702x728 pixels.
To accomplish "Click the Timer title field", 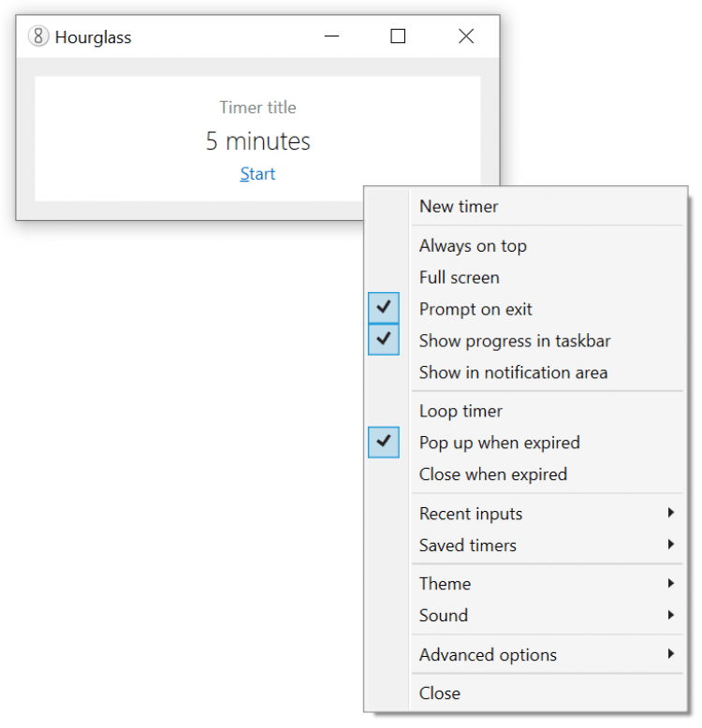I will (x=257, y=108).
